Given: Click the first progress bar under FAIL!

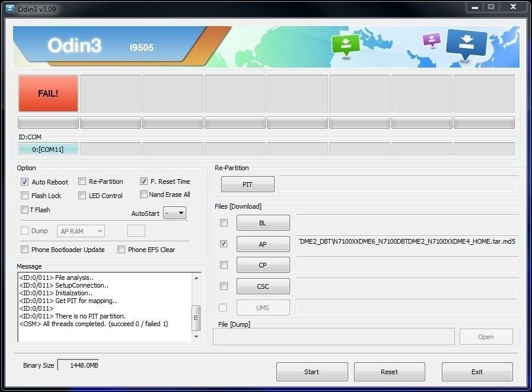Looking at the screenshot, I should 48,123.
